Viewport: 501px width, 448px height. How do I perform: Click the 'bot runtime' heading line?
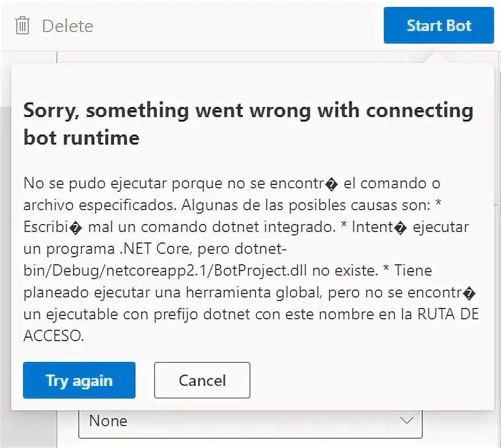(x=82, y=138)
